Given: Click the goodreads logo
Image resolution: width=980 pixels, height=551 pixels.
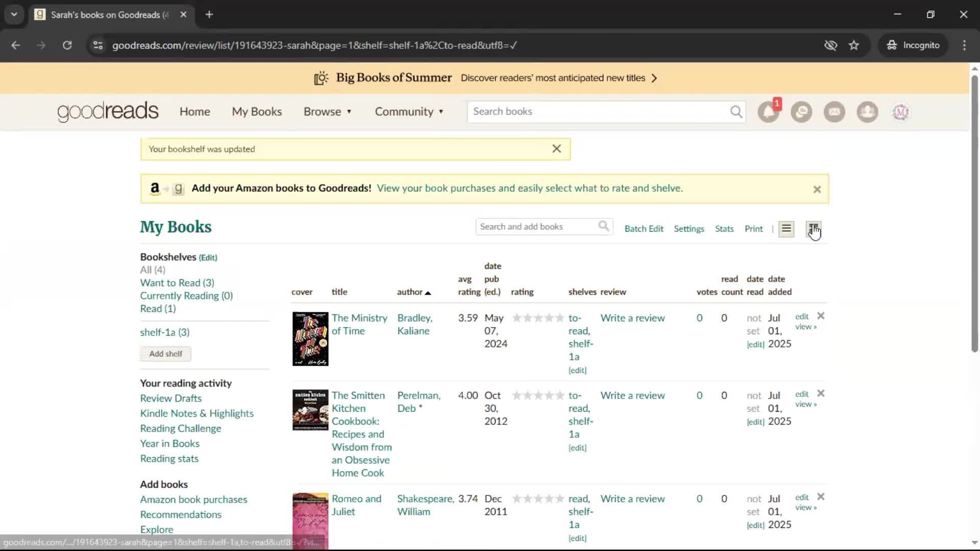Looking at the screenshot, I should pos(108,112).
